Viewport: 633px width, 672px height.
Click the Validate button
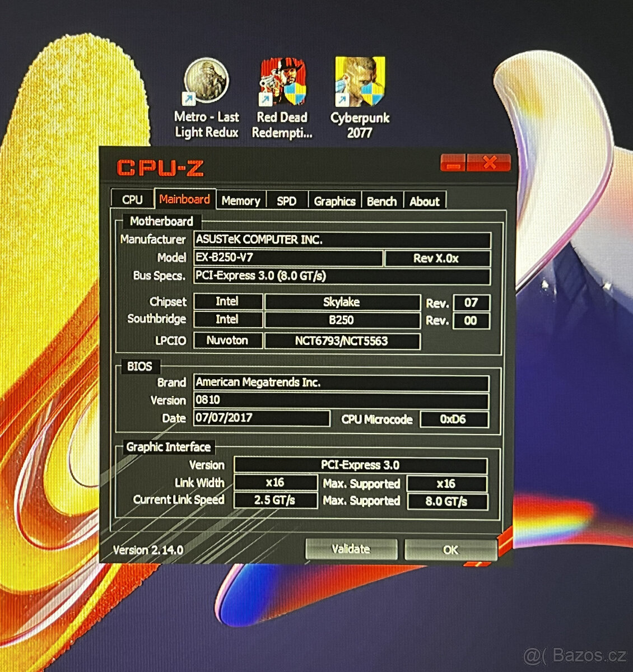pyautogui.click(x=351, y=549)
